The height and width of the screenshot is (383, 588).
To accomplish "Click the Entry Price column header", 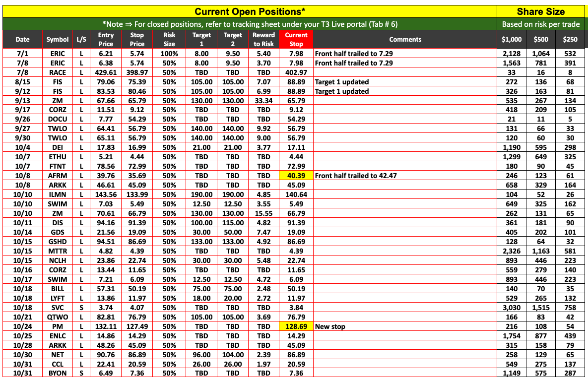I will coord(106,39).
